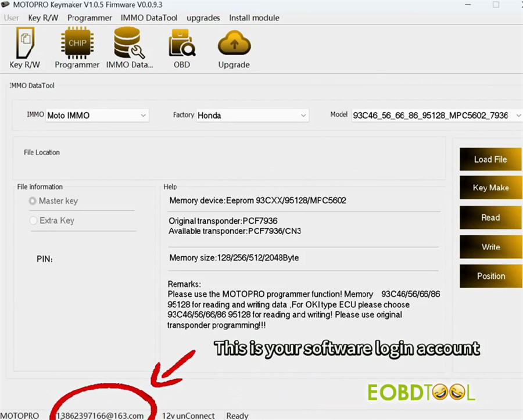Select the OBD toolbar icon

click(x=182, y=48)
